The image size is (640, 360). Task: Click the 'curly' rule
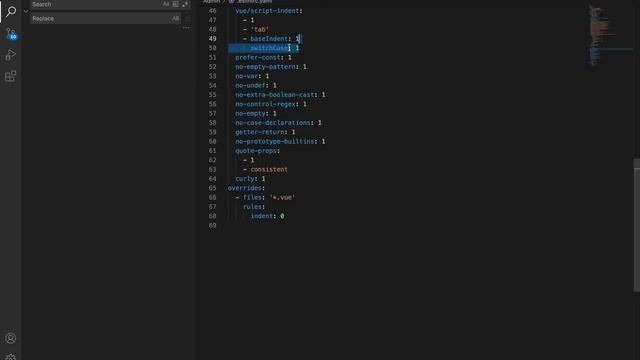coord(244,179)
